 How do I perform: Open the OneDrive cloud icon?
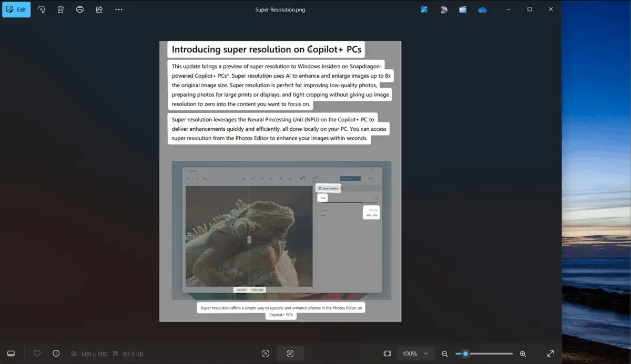pyautogui.click(x=482, y=9)
